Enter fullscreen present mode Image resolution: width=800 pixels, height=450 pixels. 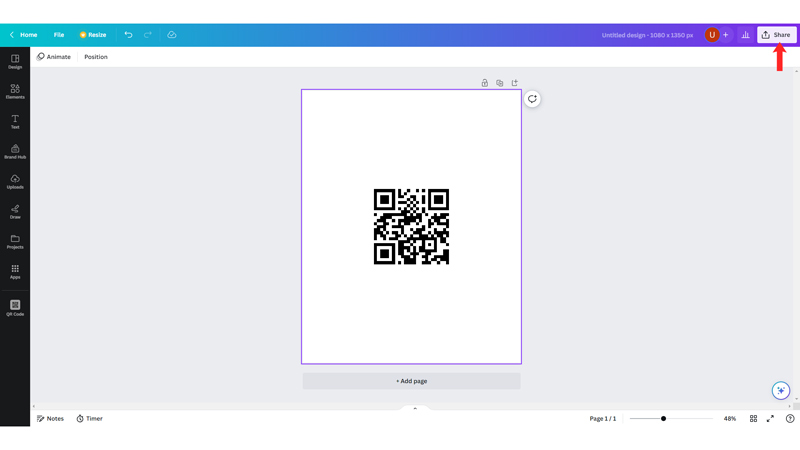tap(770, 418)
